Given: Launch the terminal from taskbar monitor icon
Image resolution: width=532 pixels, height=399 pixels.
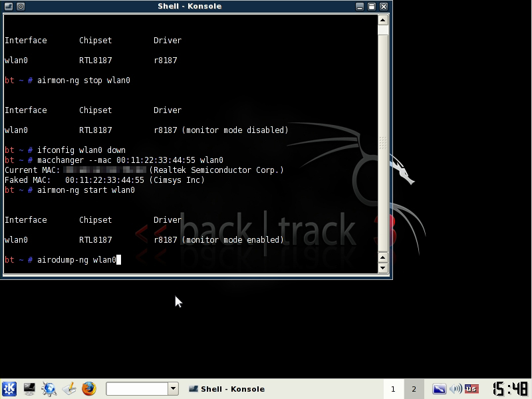Looking at the screenshot, I should pos(29,389).
